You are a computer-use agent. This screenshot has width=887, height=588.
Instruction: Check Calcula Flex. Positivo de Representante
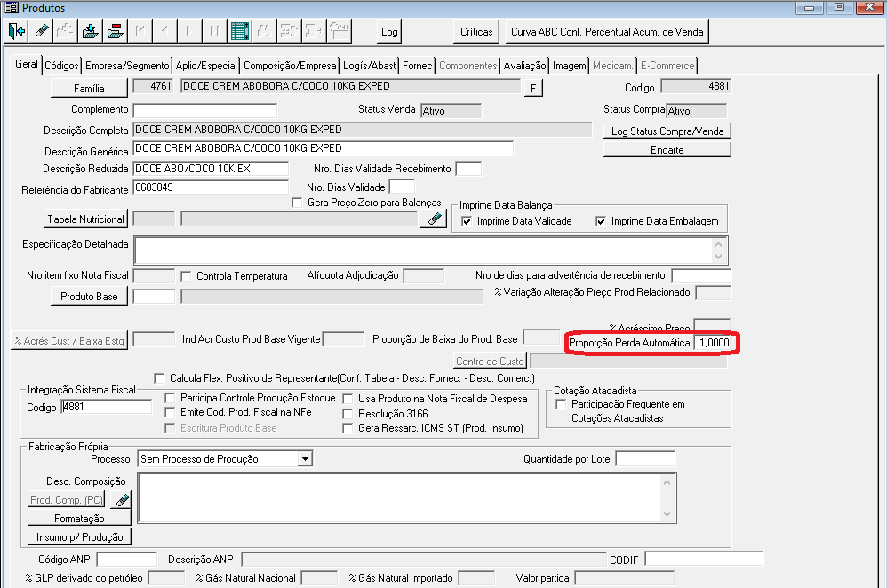click(x=159, y=377)
